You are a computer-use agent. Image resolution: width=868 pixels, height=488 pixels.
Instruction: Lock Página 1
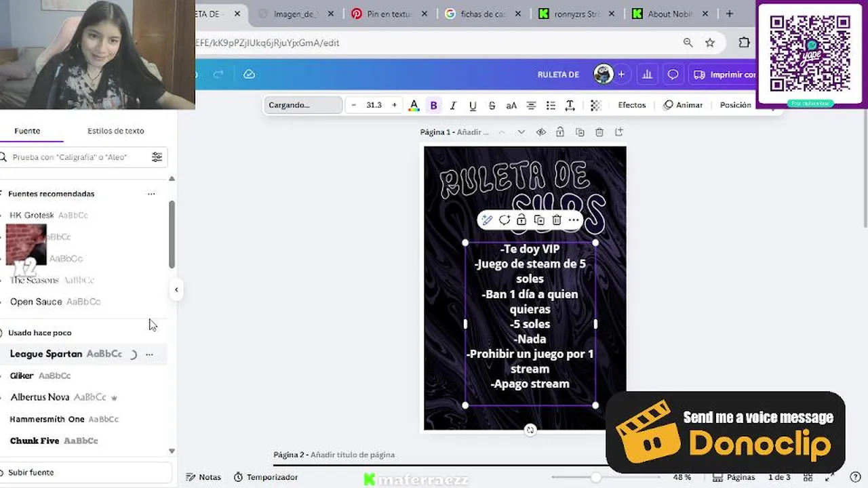[x=560, y=132]
